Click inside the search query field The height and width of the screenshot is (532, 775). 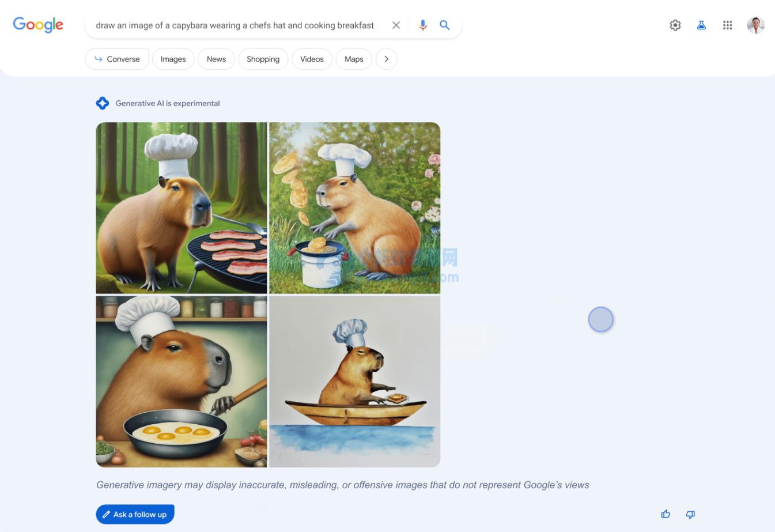point(235,25)
